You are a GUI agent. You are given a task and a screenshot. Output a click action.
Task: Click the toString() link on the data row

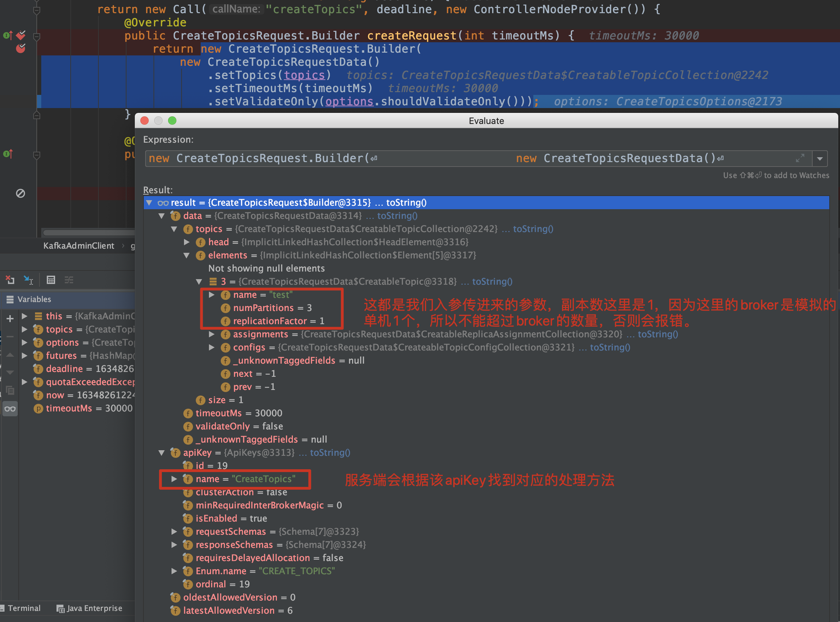coord(397,216)
